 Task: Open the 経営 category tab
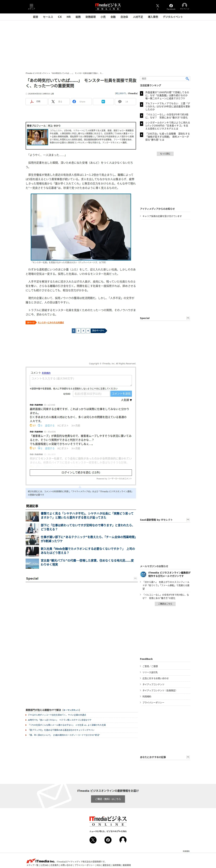(35, 17)
